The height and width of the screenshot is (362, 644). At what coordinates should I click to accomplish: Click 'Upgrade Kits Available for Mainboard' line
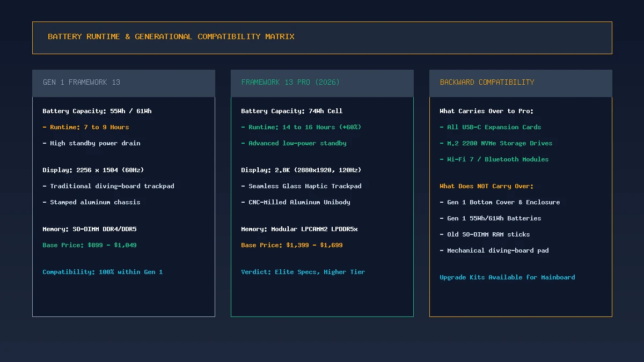[507, 277]
